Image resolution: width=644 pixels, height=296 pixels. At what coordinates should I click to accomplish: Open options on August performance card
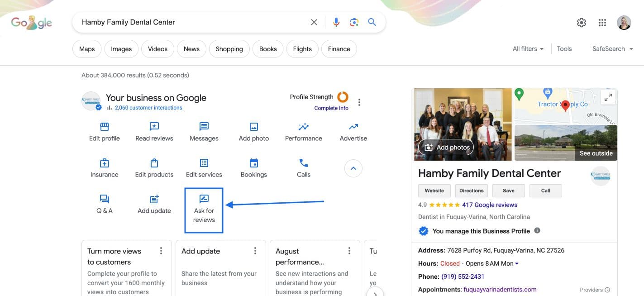(349, 251)
